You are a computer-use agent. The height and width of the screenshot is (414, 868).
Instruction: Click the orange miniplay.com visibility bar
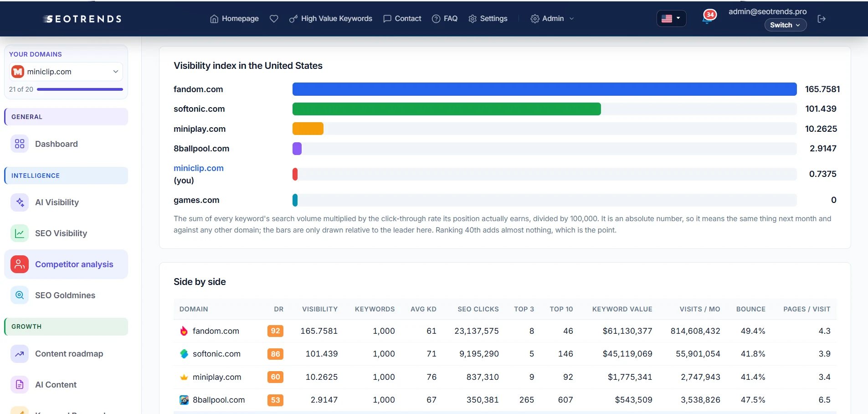[308, 129]
